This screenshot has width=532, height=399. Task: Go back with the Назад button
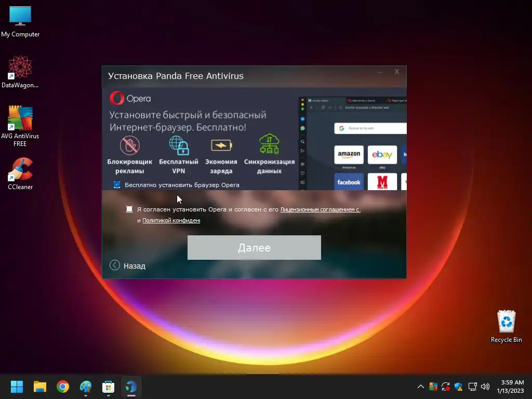pyautogui.click(x=128, y=265)
